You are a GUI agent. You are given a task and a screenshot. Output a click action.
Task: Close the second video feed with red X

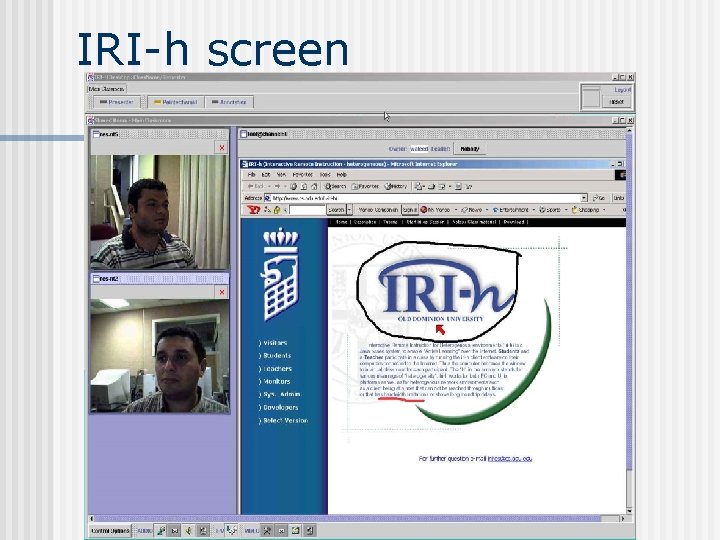point(222,292)
